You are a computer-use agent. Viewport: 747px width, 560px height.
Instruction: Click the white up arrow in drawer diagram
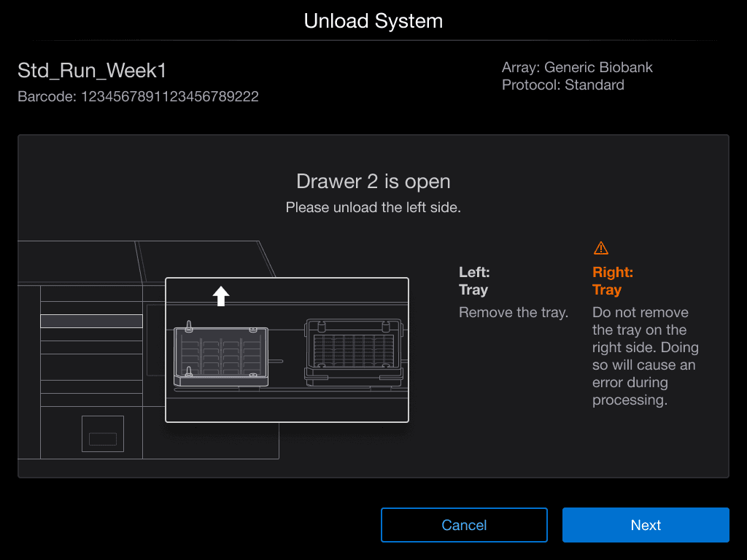(x=220, y=296)
